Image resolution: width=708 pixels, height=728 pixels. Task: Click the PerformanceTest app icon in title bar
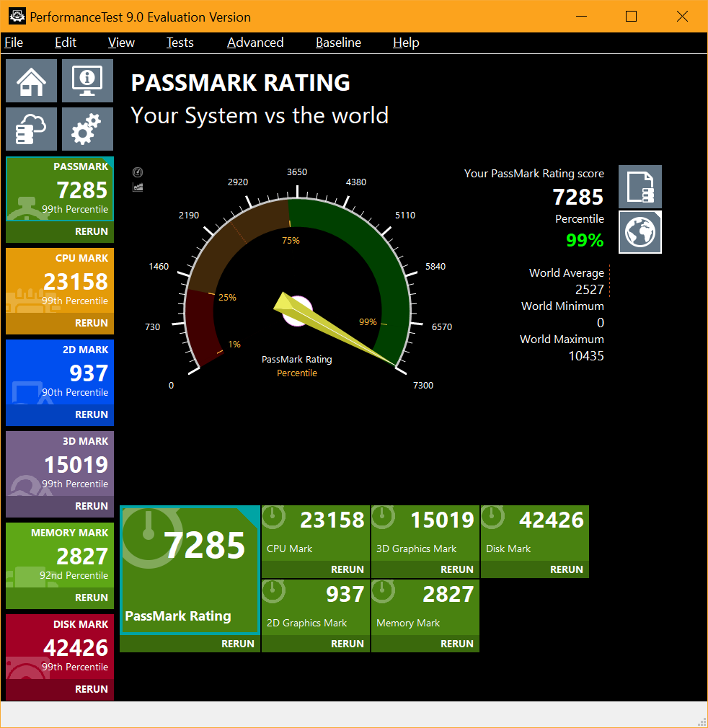[x=17, y=17]
